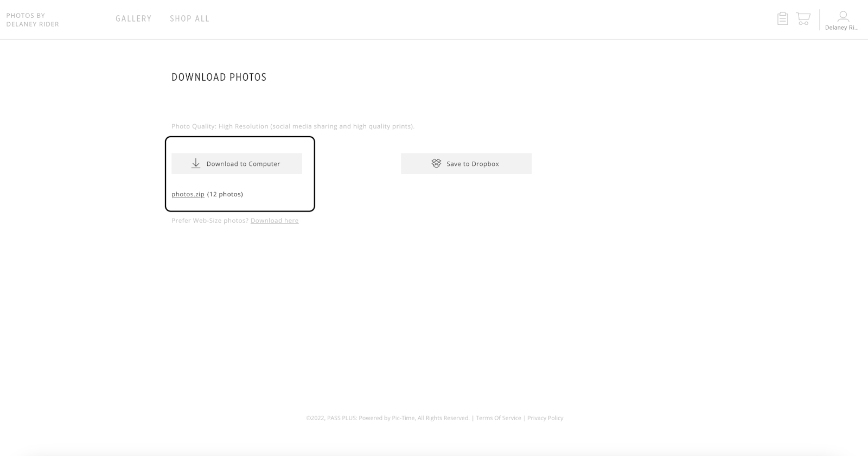Open the photos.zip link
The image size is (868, 456).
(188, 194)
